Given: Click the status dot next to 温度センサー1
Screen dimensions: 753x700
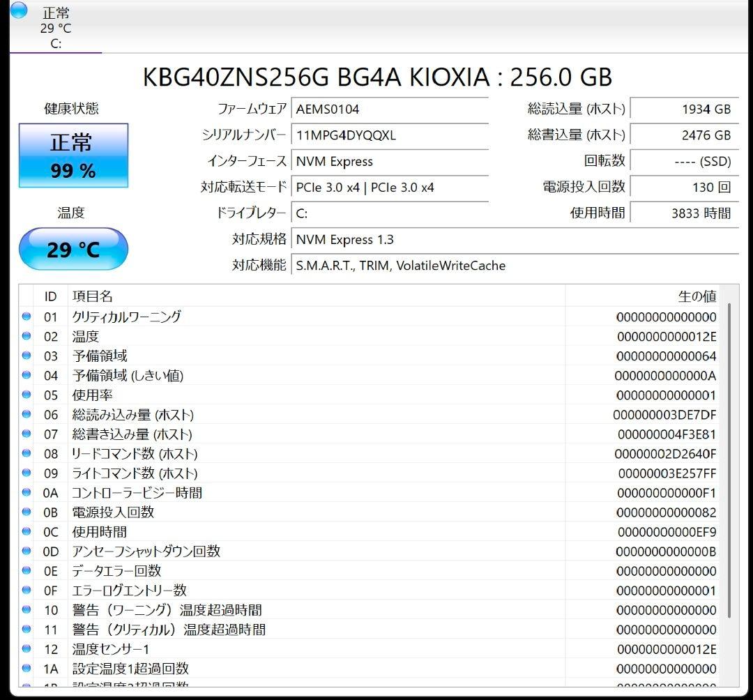Looking at the screenshot, I should [26, 648].
